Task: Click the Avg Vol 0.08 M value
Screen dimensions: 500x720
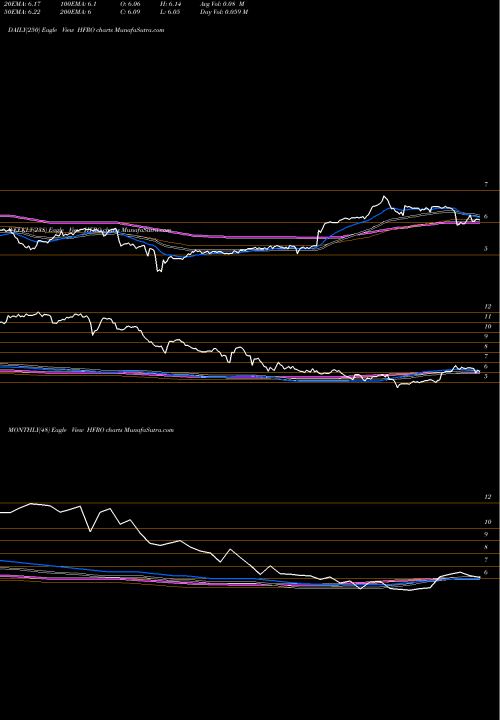Action: point(222,4)
